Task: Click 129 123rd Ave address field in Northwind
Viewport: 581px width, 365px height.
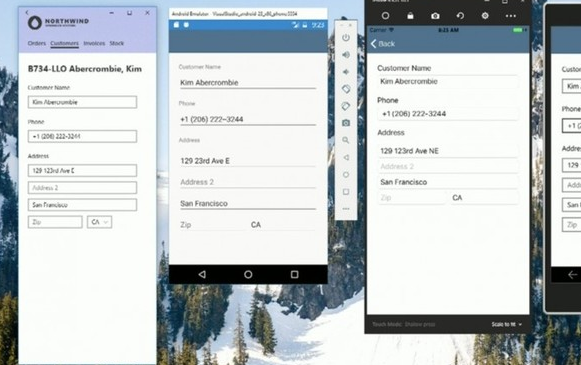Action: pyautogui.click(x=82, y=170)
